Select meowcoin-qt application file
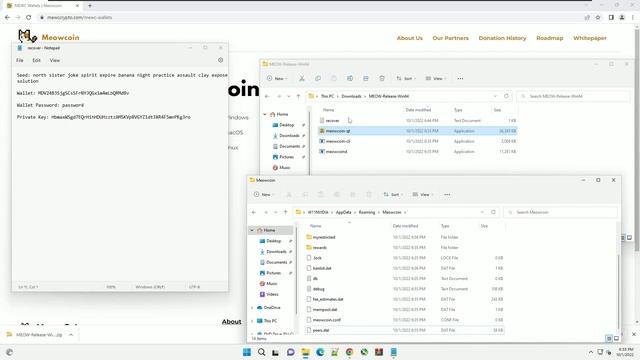 pyautogui.click(x=418, y=131)
